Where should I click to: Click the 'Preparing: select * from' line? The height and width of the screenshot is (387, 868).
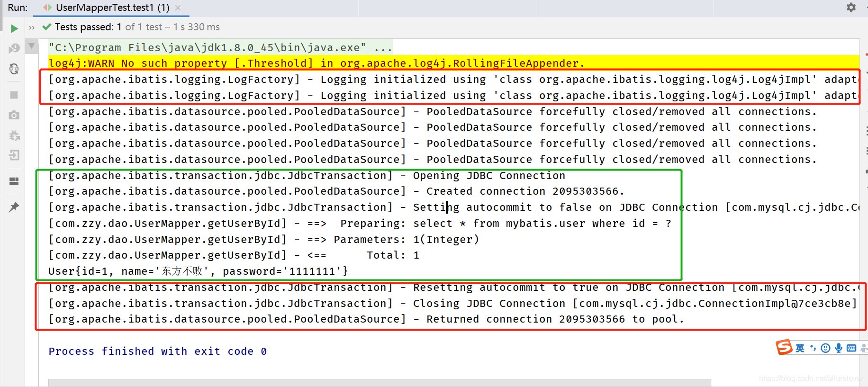[360, 224]
